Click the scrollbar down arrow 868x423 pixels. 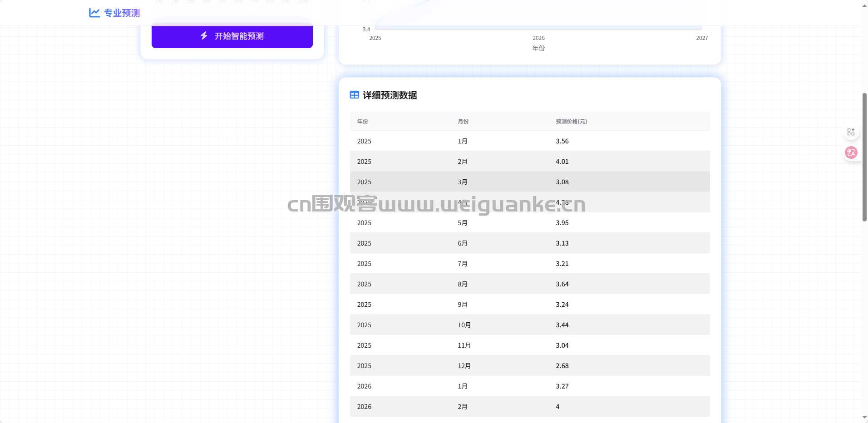(864, 418)
